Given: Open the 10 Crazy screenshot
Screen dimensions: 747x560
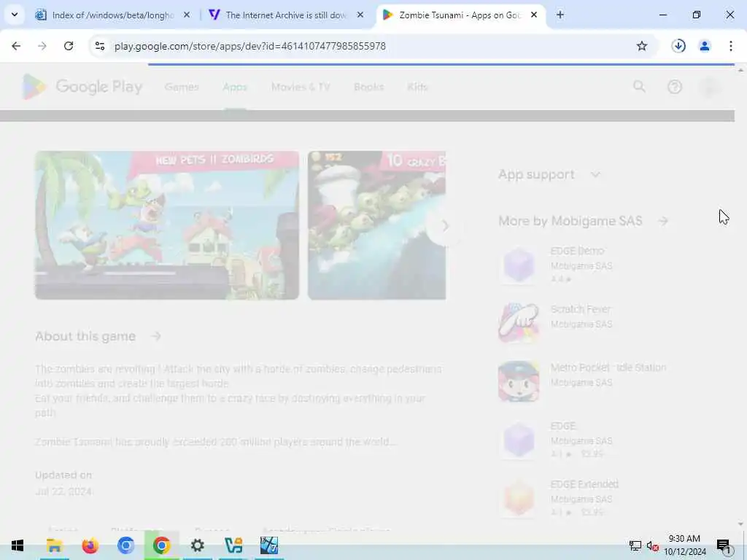Looking at the screenshot, I should coord(376,225).
